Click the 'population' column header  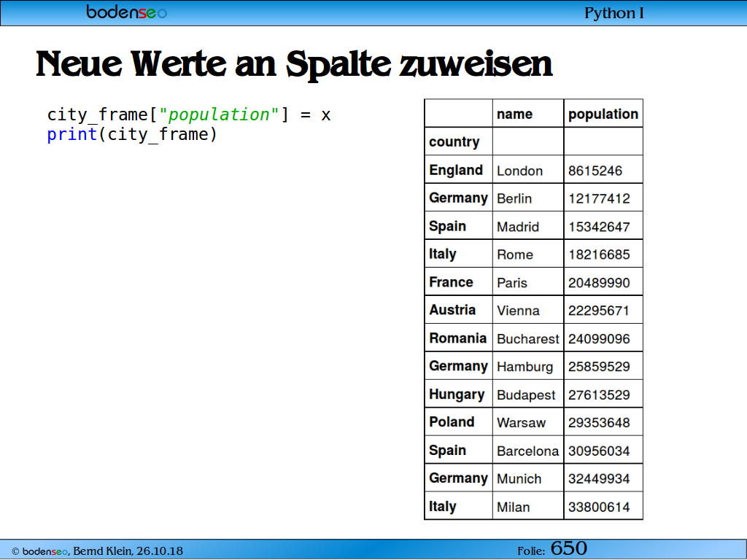pyautogui.click(x=603, y=114)
